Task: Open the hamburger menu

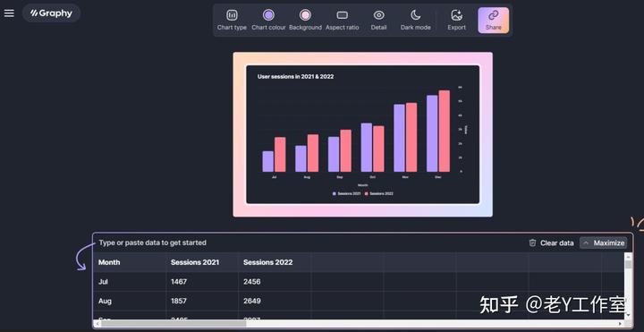Action: [9, 13]
